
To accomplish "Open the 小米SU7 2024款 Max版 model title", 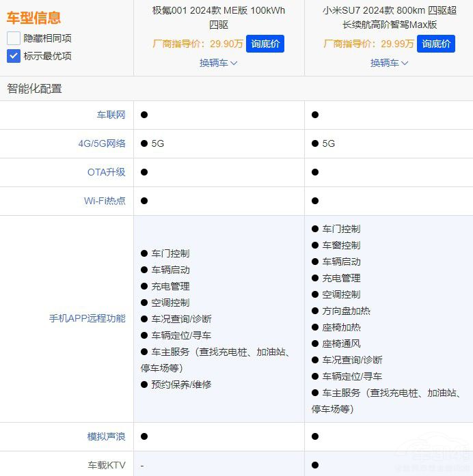I will (389, 17).
